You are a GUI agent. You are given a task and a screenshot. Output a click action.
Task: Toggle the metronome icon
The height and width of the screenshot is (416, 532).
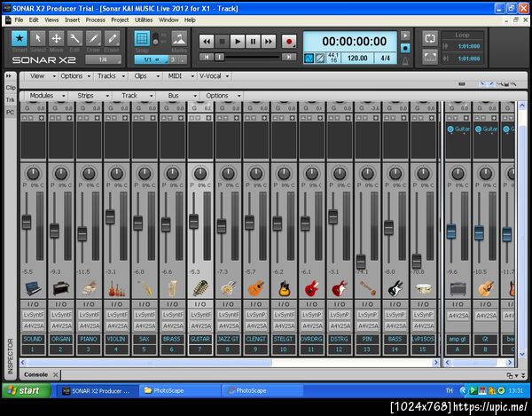point(405,60)
